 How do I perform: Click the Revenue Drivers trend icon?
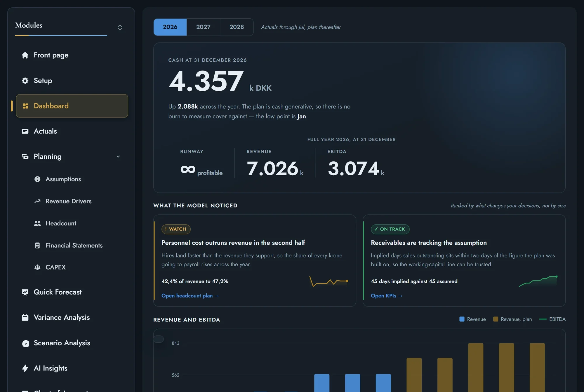coord(37,201)
